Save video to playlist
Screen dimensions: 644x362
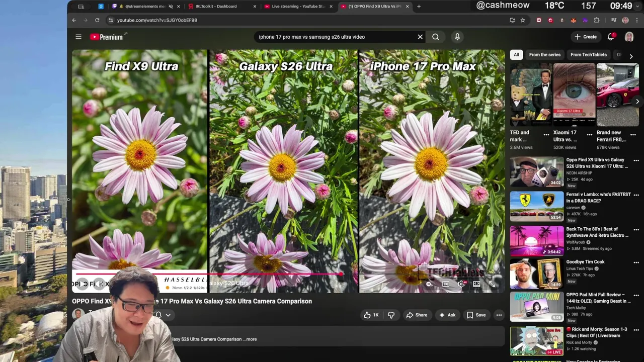pyautogui.click(x=476, y=315)
